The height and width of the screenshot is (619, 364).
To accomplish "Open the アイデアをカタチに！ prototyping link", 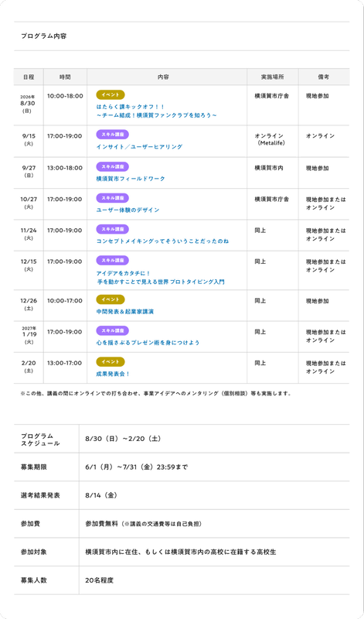I will pos(160,278).
